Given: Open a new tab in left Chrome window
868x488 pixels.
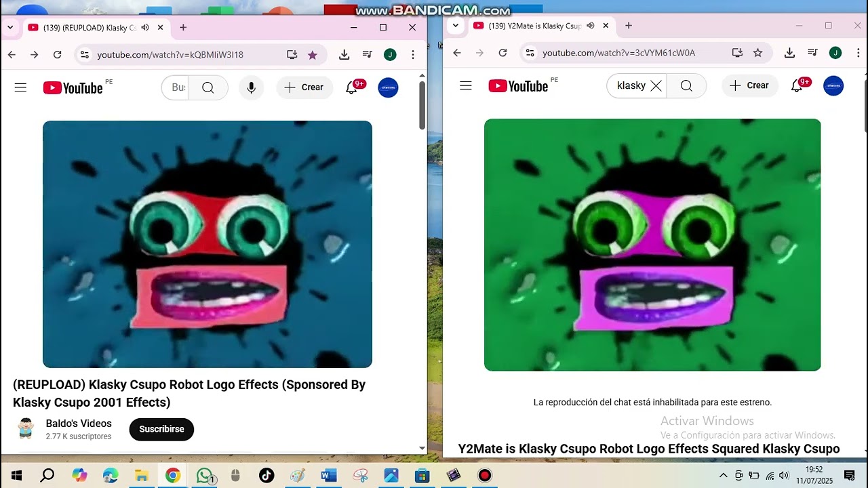Looking at the screenshot, I should (x=183, y=27).
